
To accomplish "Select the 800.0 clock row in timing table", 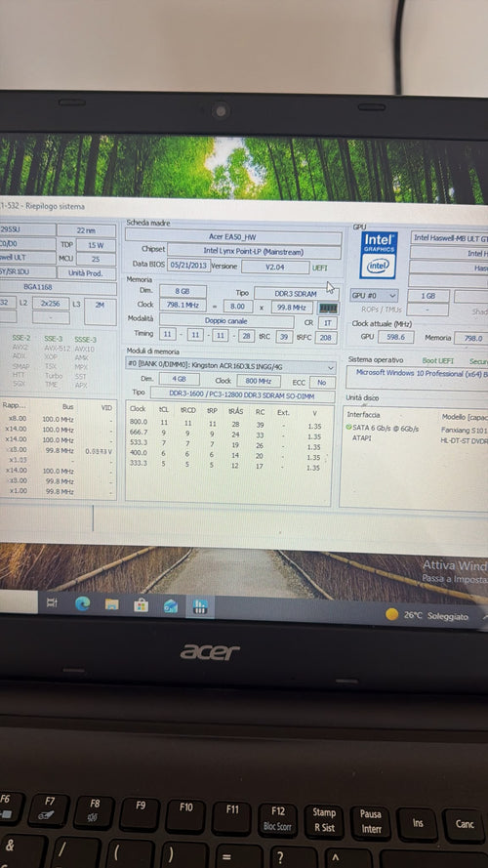I will point(229,424).
